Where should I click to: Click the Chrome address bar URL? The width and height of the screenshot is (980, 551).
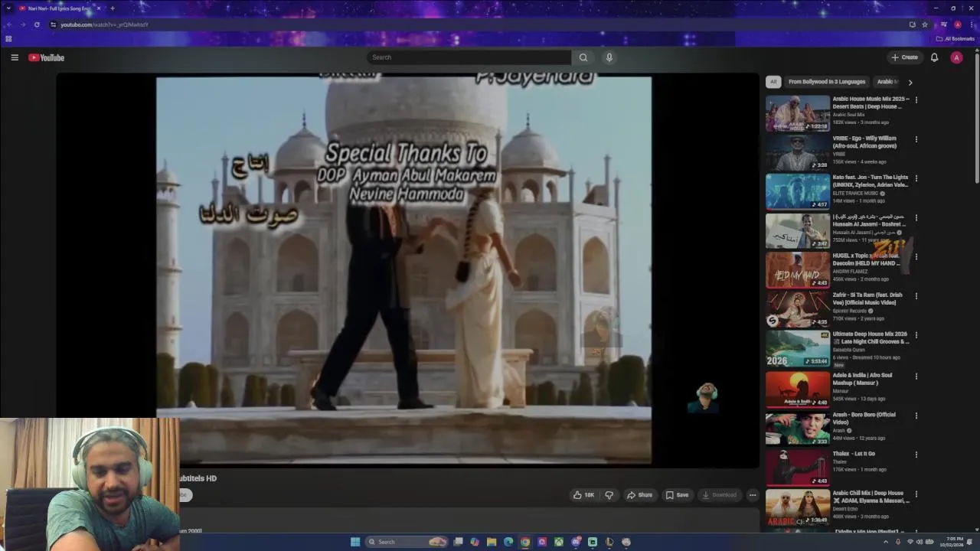click(104, 24)
